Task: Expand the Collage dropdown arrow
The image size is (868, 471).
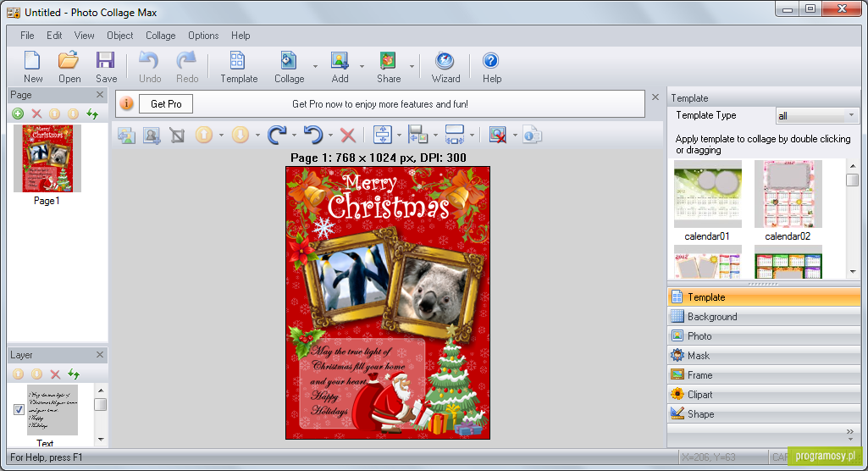Action: (316, 66)
